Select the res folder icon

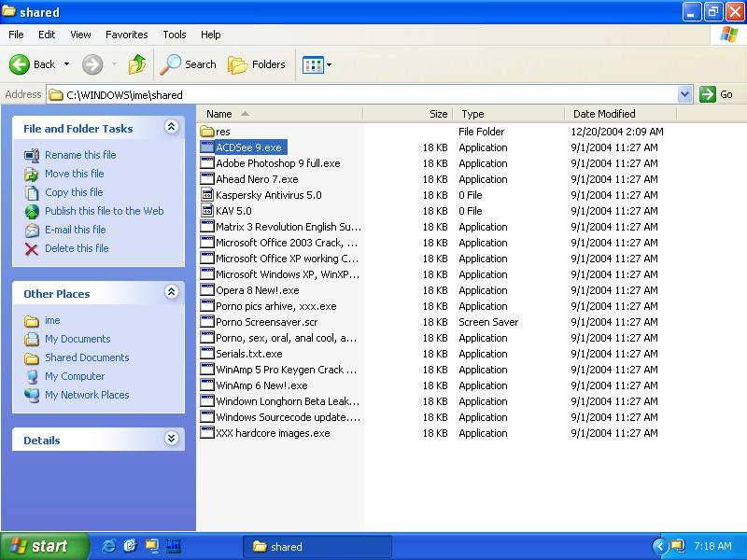[x=206, y=131]
